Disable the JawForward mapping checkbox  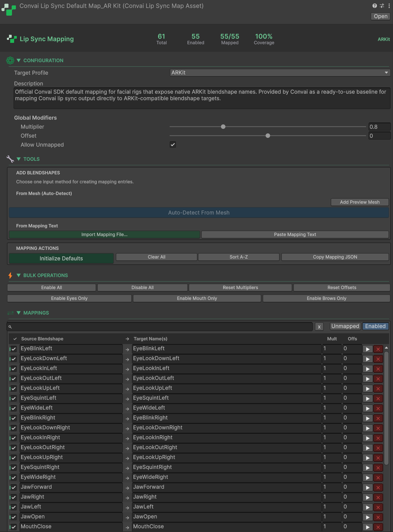13,487
